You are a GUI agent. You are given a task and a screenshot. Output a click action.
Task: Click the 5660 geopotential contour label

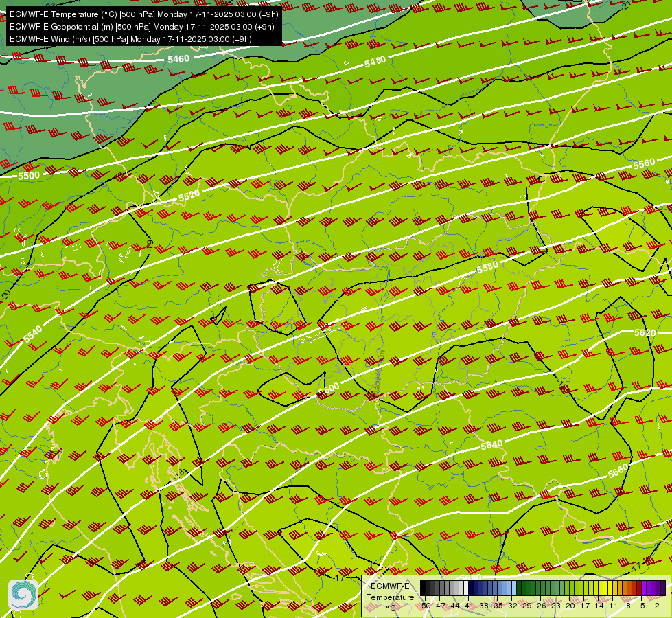tap(618, 471)
